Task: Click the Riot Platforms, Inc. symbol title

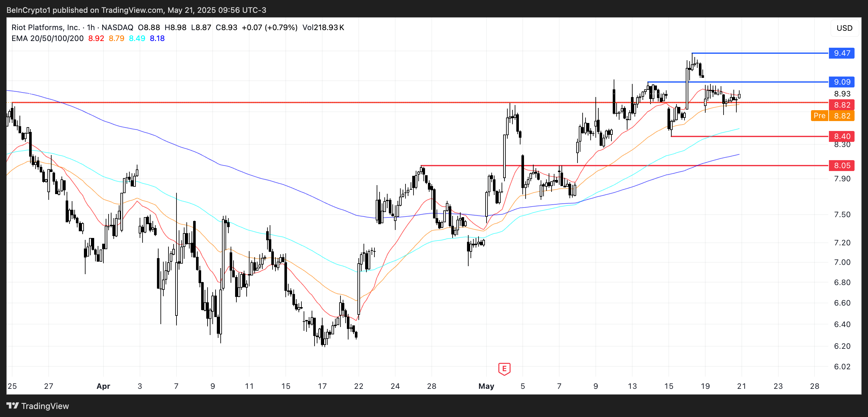Action: click(45, 28)
